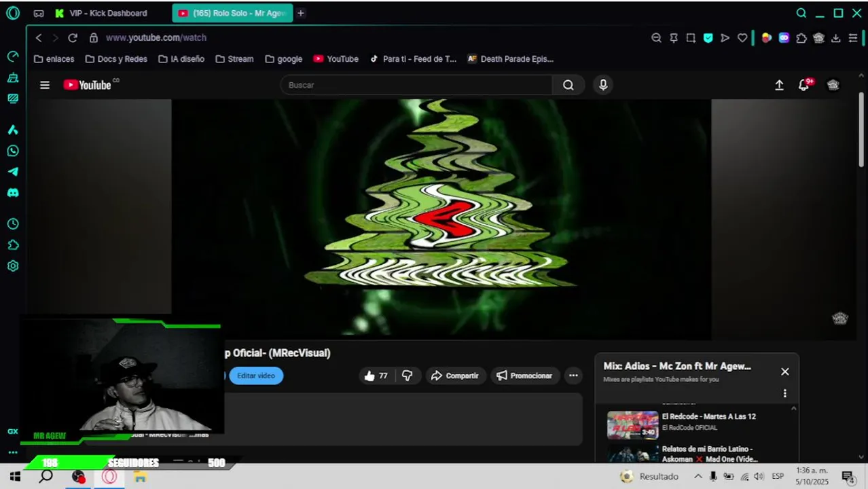Image resolution: width=868 pixels, height=489 pixels.
Task: Open the Stream bookmarks folder
Action: coord(234,59)
